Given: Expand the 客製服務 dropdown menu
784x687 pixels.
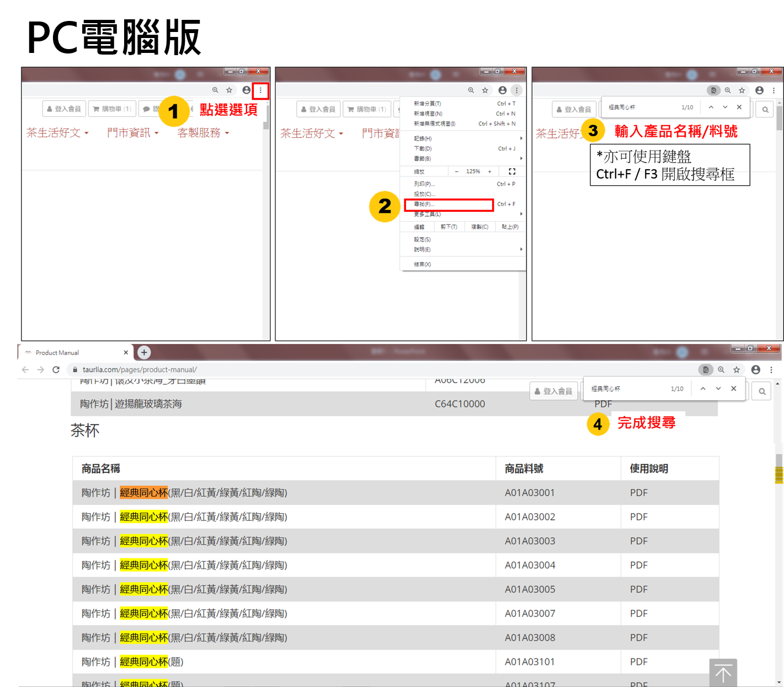Looking at the screenshot, I should [202, 133].
